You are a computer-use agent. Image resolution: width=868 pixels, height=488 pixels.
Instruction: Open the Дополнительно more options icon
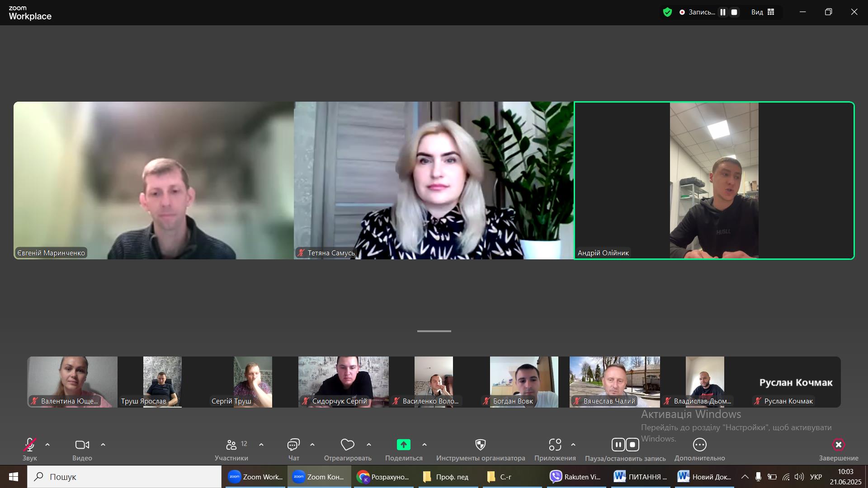[x=699, y=445]
